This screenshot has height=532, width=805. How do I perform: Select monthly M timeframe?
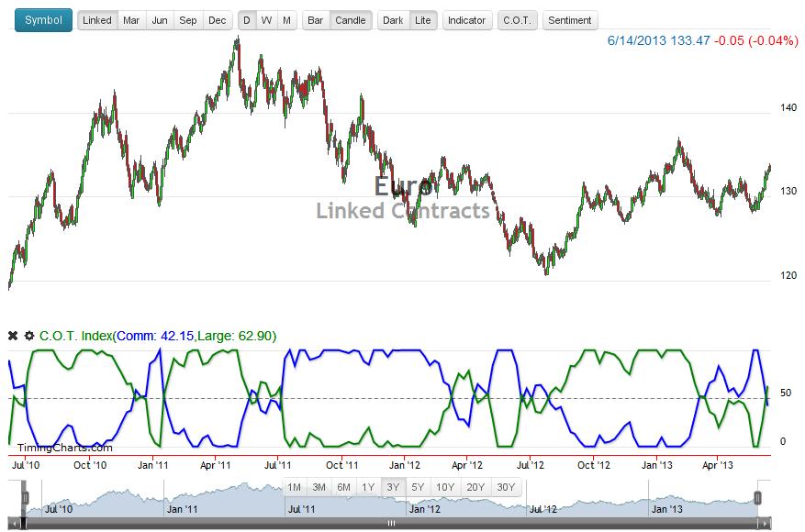tap(286, 20)
